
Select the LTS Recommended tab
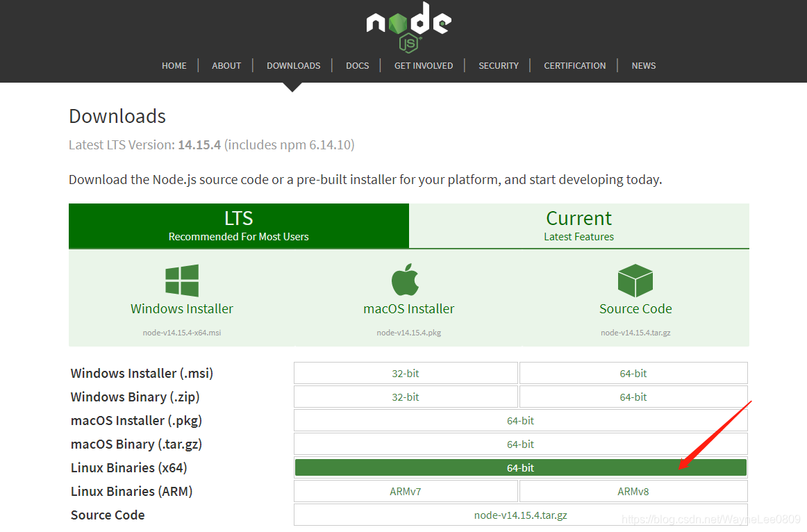click(239, 226)
